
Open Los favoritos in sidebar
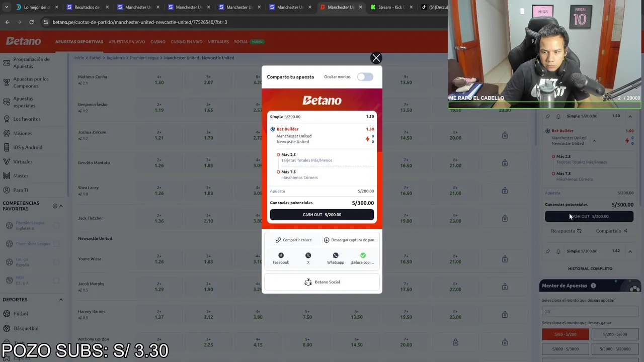27,119
